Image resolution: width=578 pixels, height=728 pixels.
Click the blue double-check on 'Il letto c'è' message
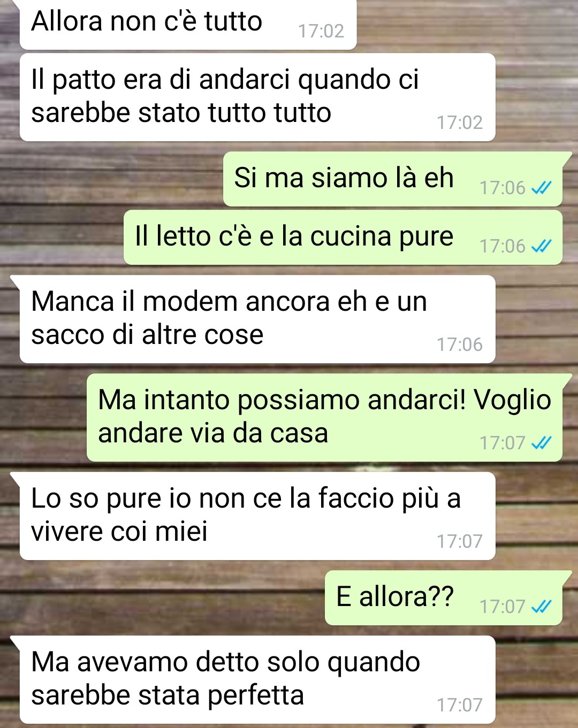541,246
